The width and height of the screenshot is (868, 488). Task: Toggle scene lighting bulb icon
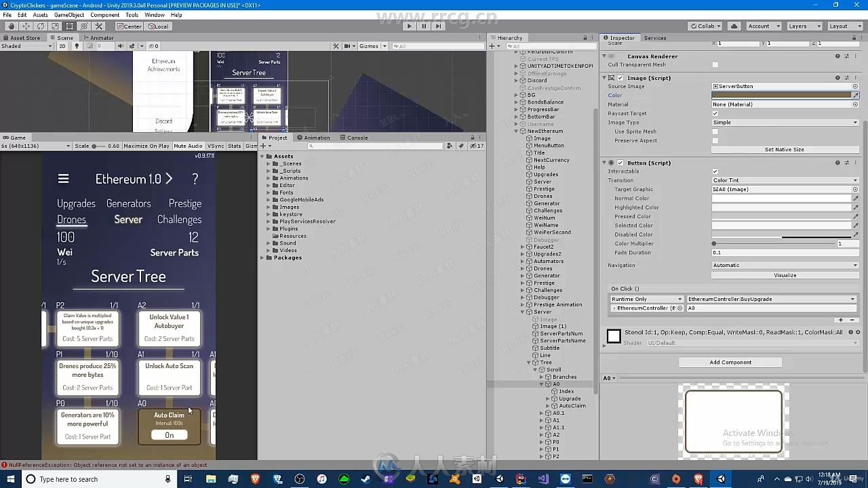[x=77, y=46]
